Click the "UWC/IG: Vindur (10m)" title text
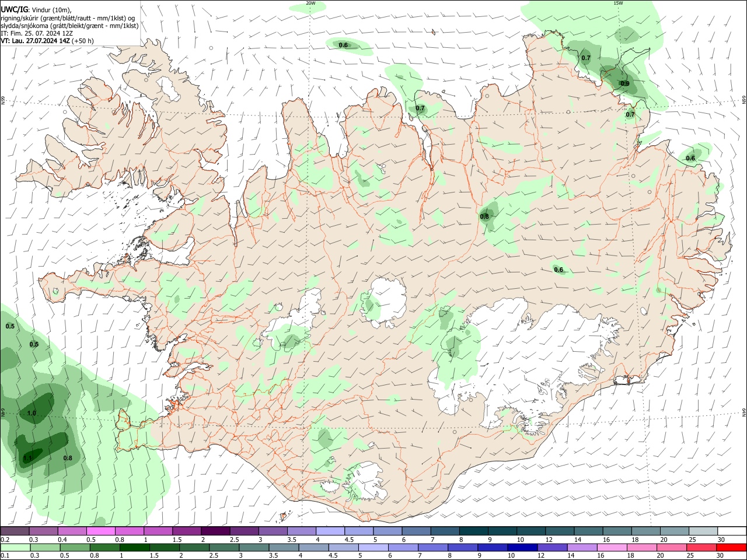Viewport: 747px width, 560px height. (36, 10)
